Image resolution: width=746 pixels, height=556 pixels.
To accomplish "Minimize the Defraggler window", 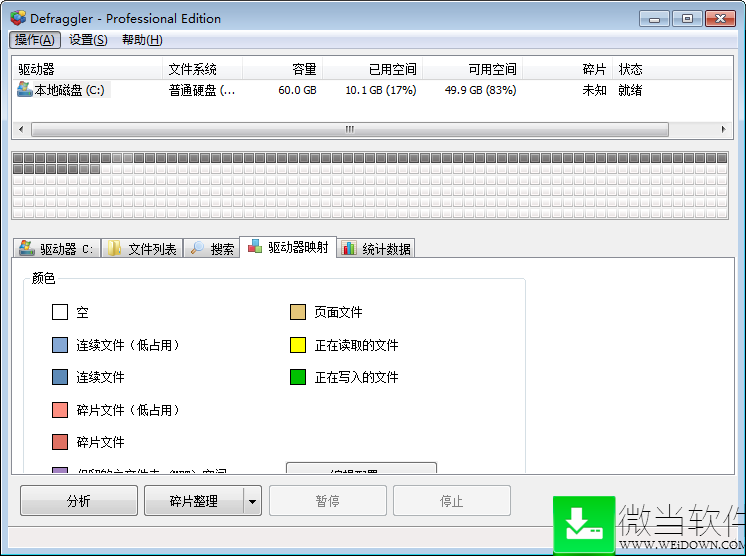I will pos(655,19).
